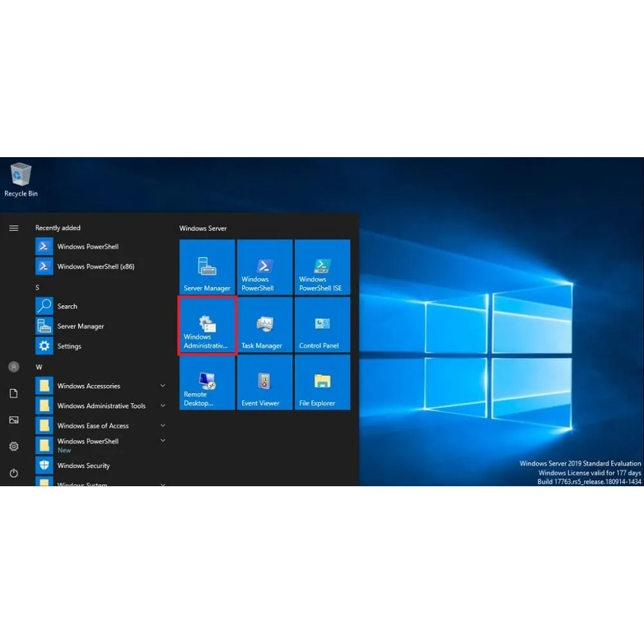The height and width of the screenshot is (644, 644).
Task: Expand the Windows Administrative Tools folder chevron
Action: click(163, 405)
